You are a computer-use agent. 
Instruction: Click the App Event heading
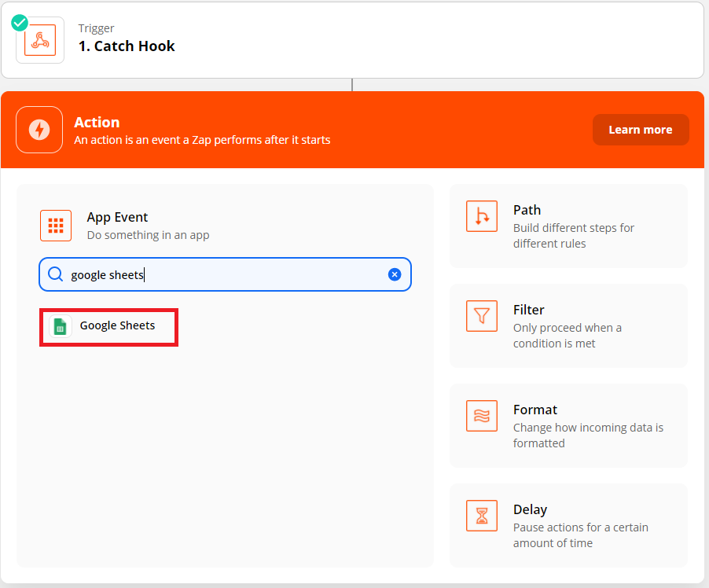click(x=117, y=217)
